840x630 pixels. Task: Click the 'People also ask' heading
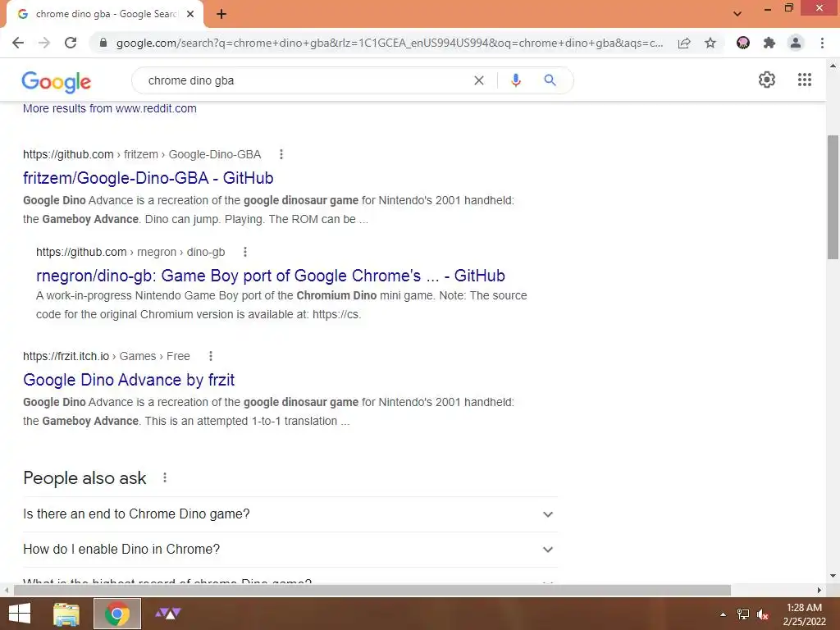coord(84,477)
